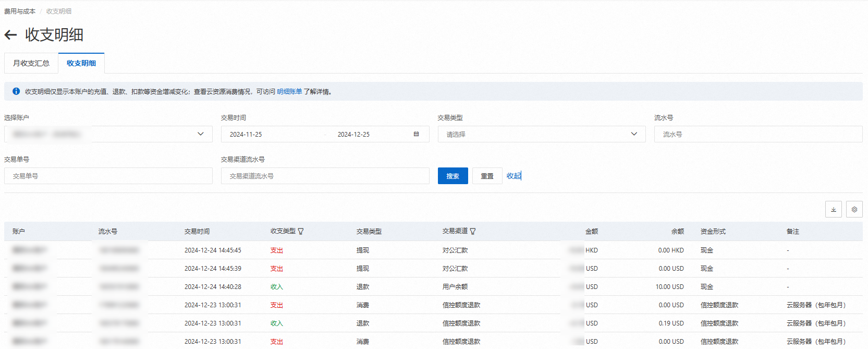868x349 pixels.
Task: Filter by 交易渠道 funnel icon
Action: coord(473,231)
